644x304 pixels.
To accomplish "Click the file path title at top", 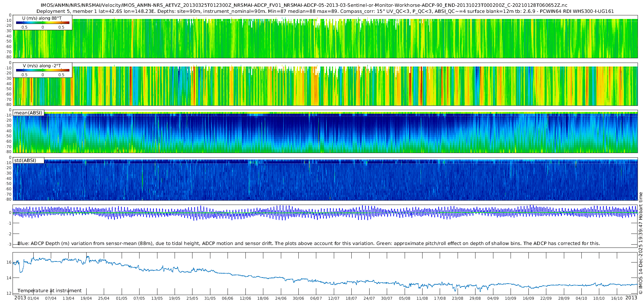I will 304,5.
